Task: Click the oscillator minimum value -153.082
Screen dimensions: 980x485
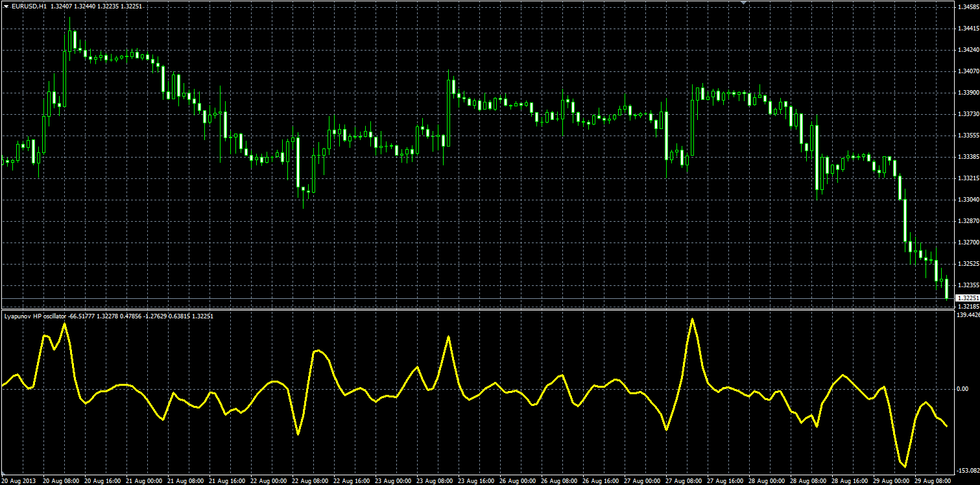Action: tap(968, 470)
